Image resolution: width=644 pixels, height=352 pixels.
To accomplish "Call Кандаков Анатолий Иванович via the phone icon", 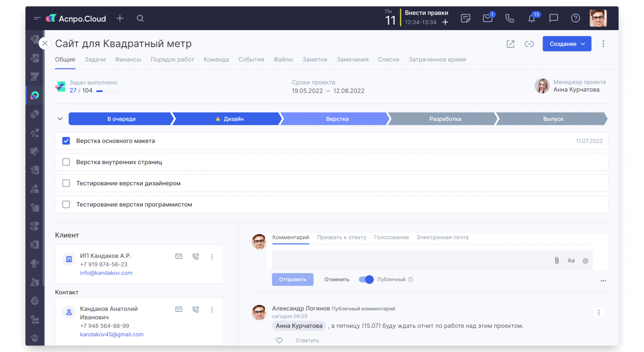I will (x=196, y=309).
